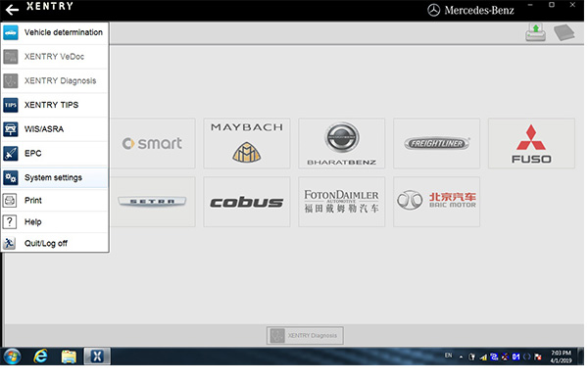Image resolution: width=588 pixels, height=382 pixels.
Task: Select the FotonDaimler brand tile
Action: coord(342,202)
